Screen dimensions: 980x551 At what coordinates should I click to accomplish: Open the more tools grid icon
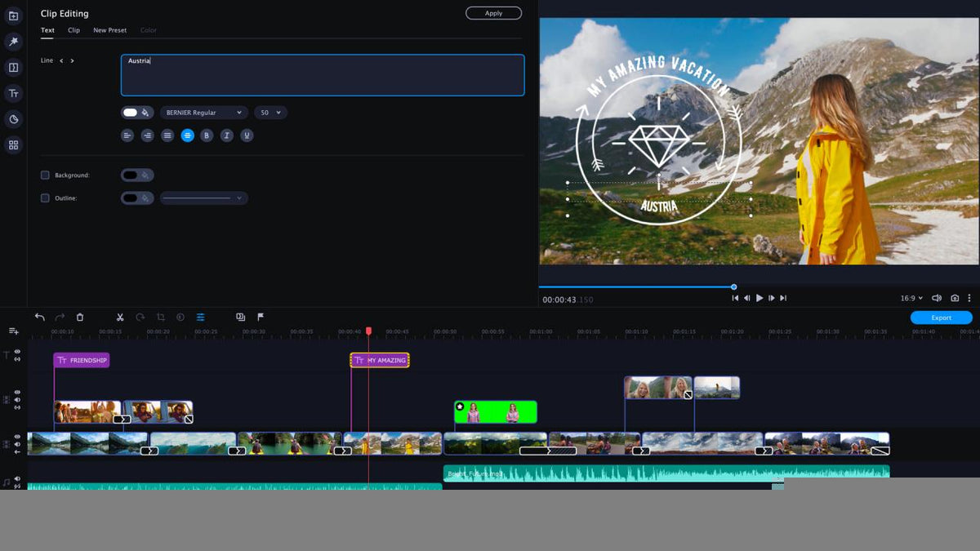click(x=13, y=144)
